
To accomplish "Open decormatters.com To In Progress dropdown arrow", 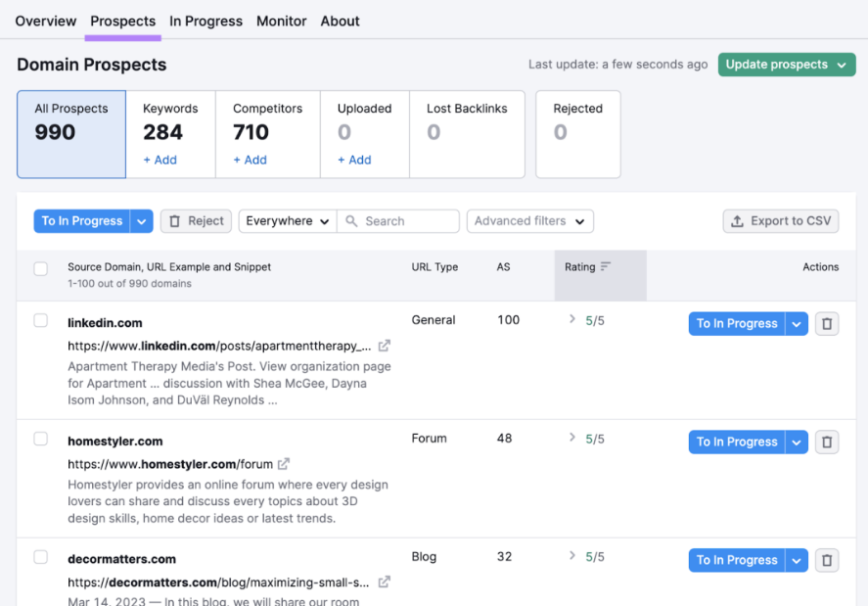I will [797, 560].
